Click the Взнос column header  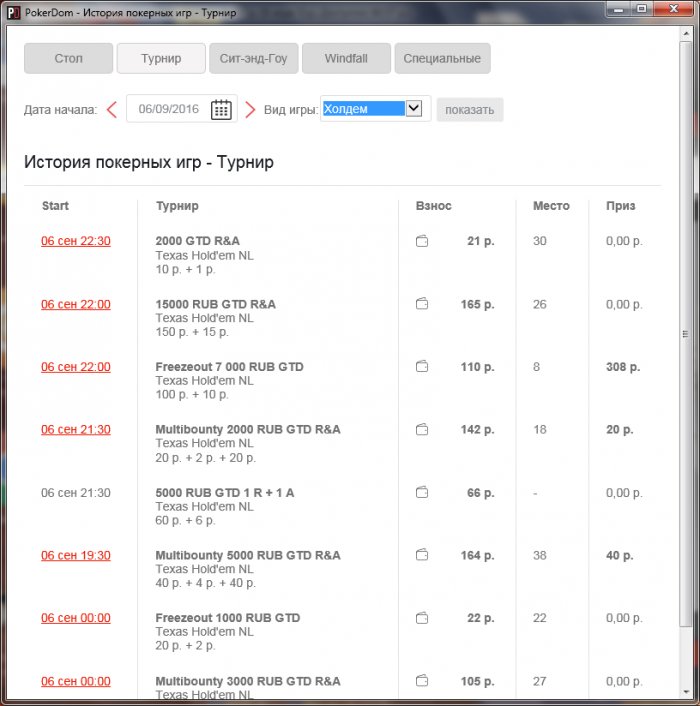[x=434, y=206]
